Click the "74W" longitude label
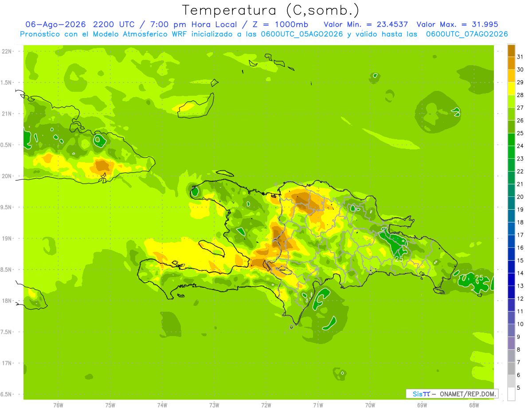 (162, 405)
